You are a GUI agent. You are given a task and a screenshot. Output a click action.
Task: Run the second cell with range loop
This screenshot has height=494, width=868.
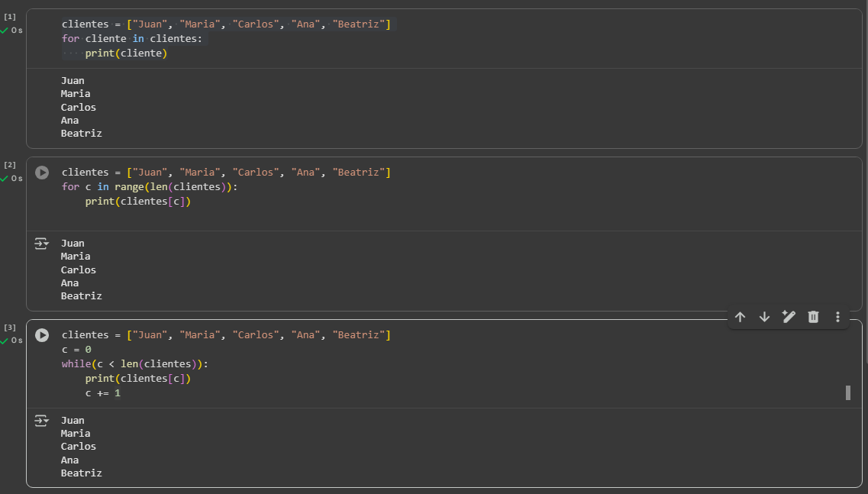43,173
